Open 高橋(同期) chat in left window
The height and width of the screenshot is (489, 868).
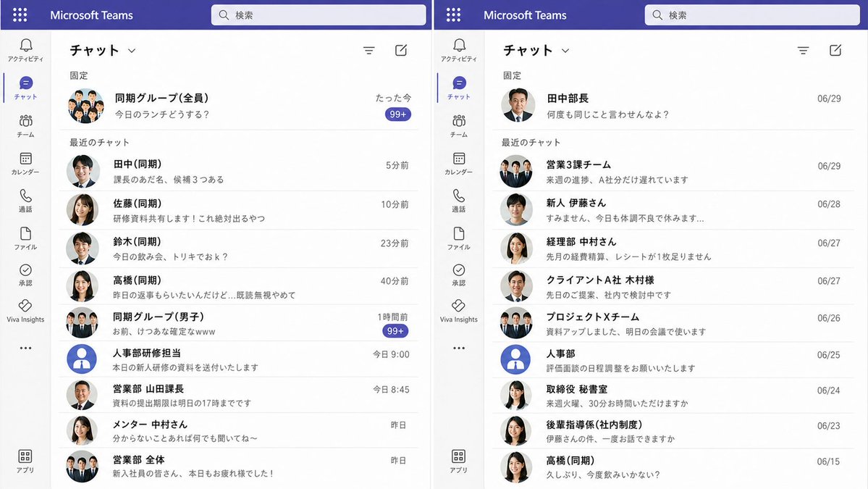(x=239, y=287)
